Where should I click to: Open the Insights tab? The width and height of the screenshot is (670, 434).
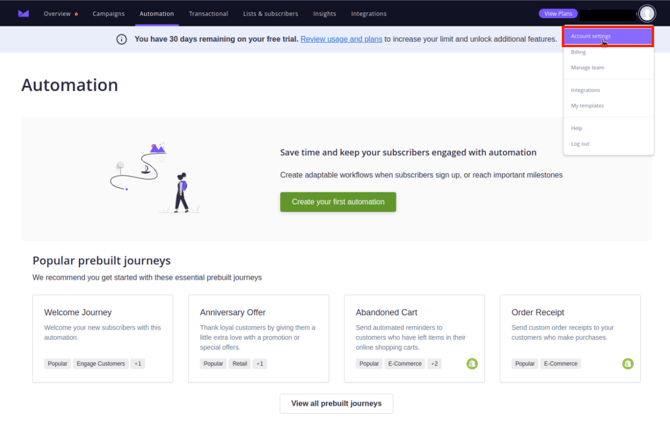coord(324,14)
